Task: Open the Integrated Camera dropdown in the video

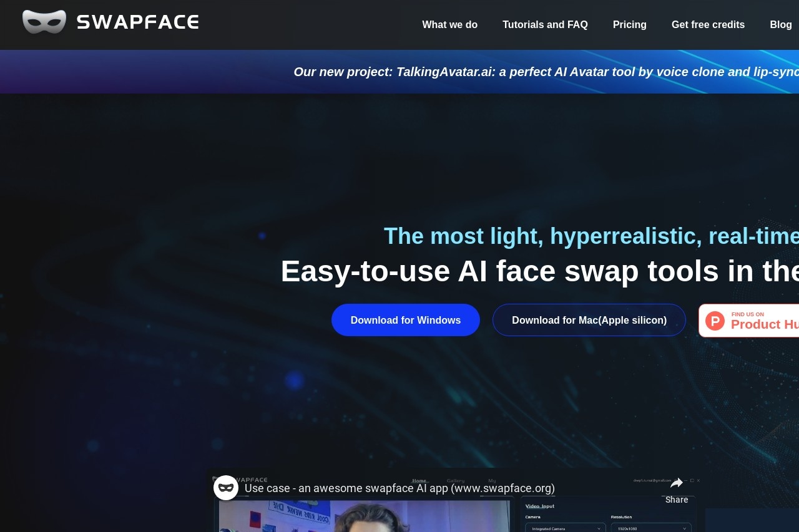Action: tap(566, 528)
